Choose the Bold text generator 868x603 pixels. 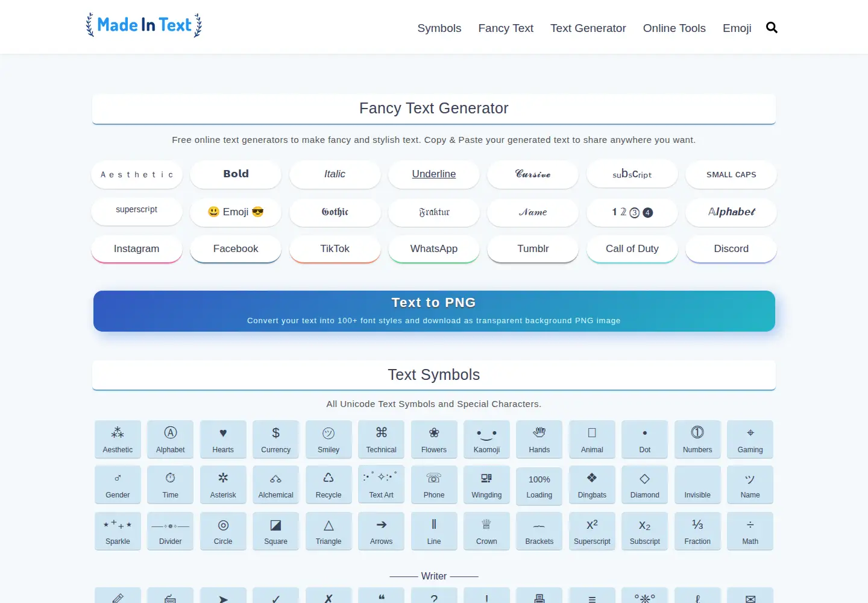pos(236,174)
